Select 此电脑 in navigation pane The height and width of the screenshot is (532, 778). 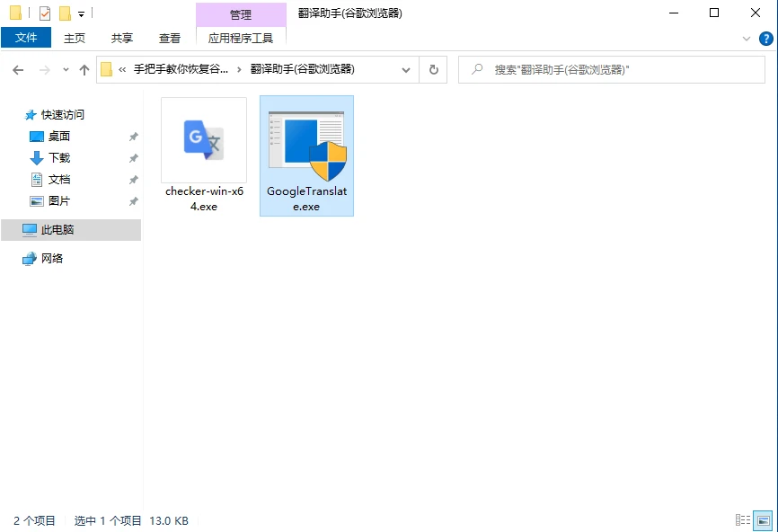point(72,230)
